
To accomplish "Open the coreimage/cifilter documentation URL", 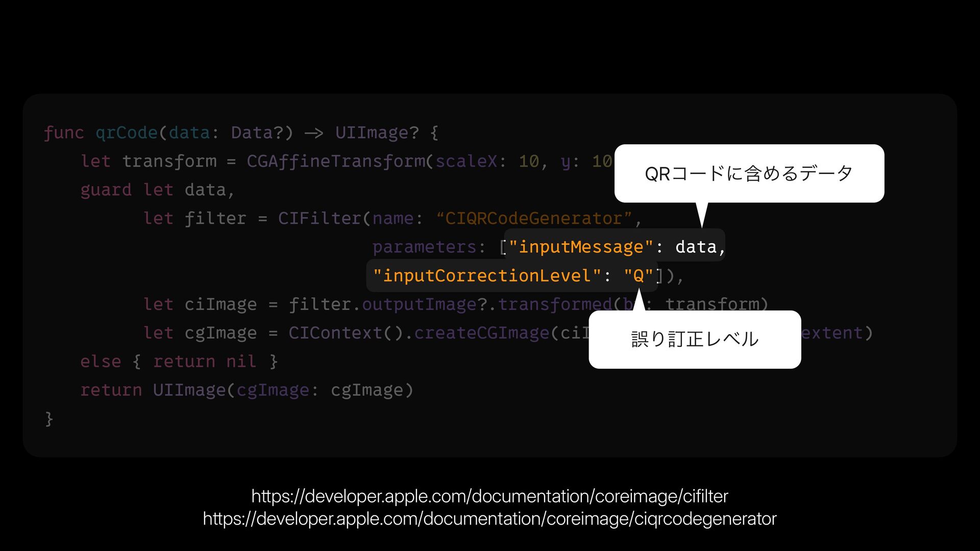I will tap(489, 496).
